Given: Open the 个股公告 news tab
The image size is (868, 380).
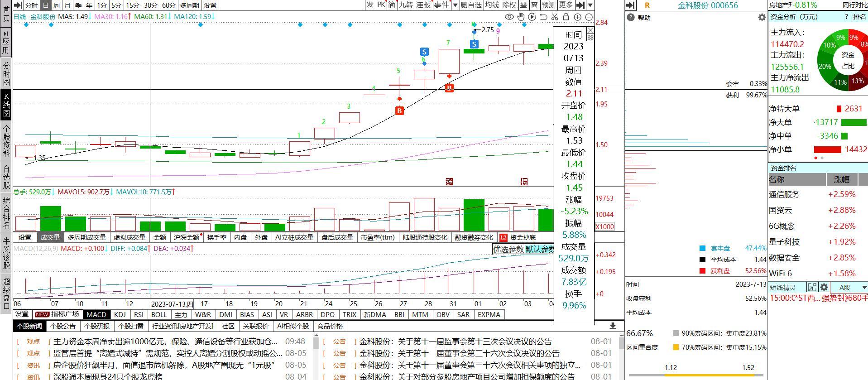Looking at the screenshot, I should pos(63,326).
